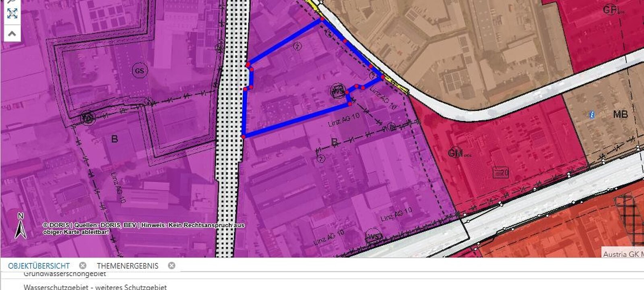Click the rectangular sign symbol in red zone

point(501,172)
